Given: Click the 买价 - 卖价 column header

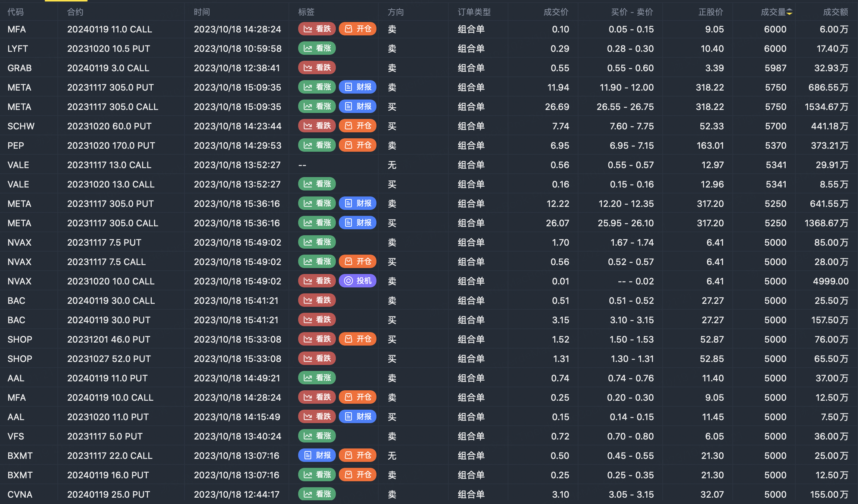Looking at the screenshot, I should (632, 12).
